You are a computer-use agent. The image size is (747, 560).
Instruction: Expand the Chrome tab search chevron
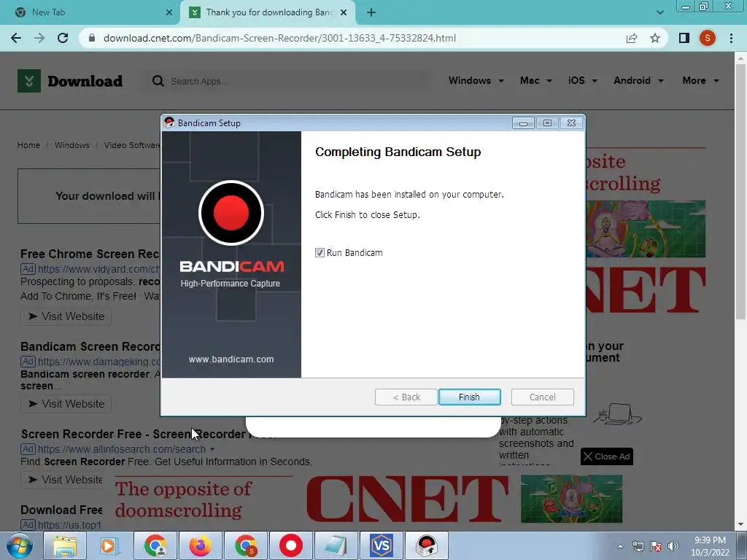click(659, 12)
